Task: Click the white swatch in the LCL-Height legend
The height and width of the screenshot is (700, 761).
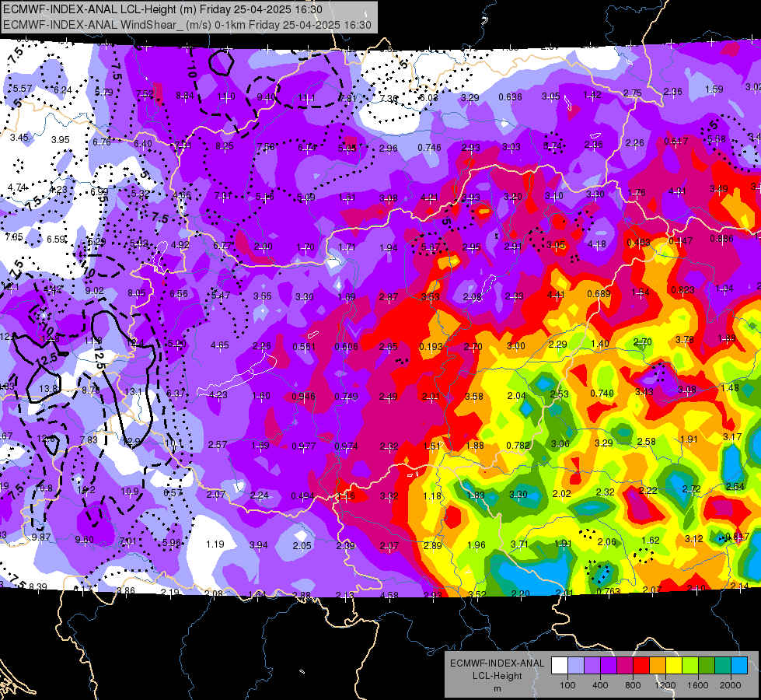Action: [560, 666]
